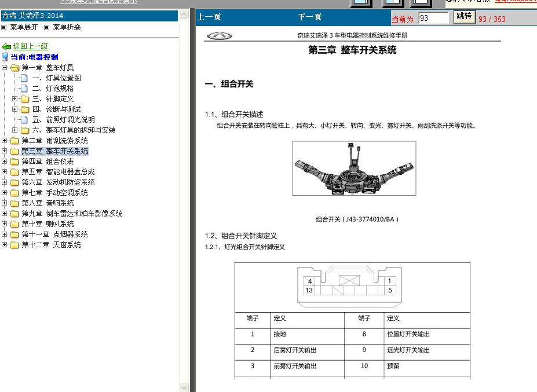Screen dimensions: 537x392
Task: Click the 跳转 jump button
Action: pos(464,17)
